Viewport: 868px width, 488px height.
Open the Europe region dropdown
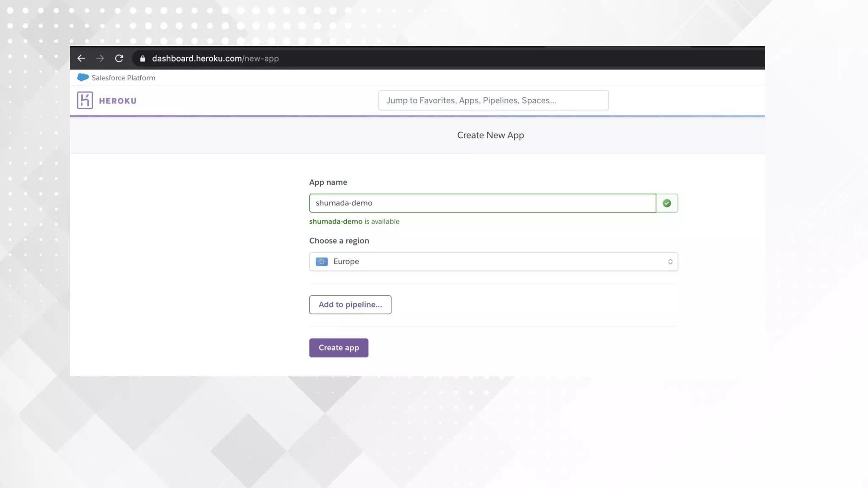click(x=493, y=262)
